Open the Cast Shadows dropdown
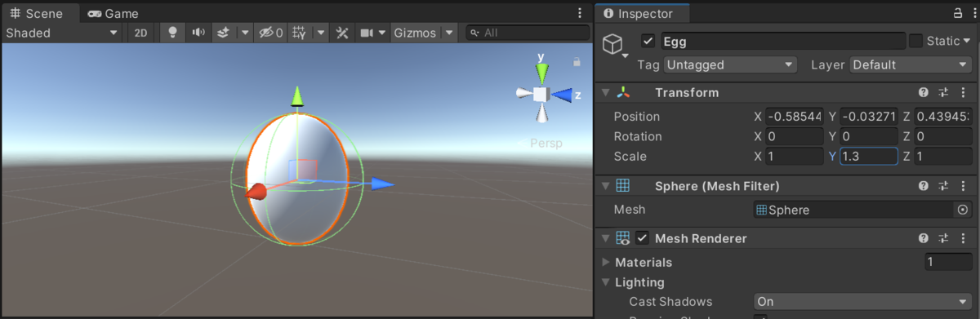This screenshot has height=319, width=980. pyautogui.click(x=862, y=301)
